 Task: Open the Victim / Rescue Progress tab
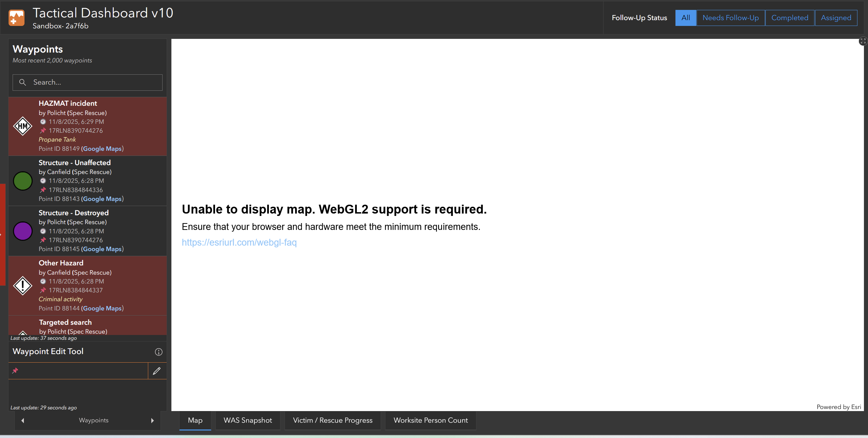point(332,420)
